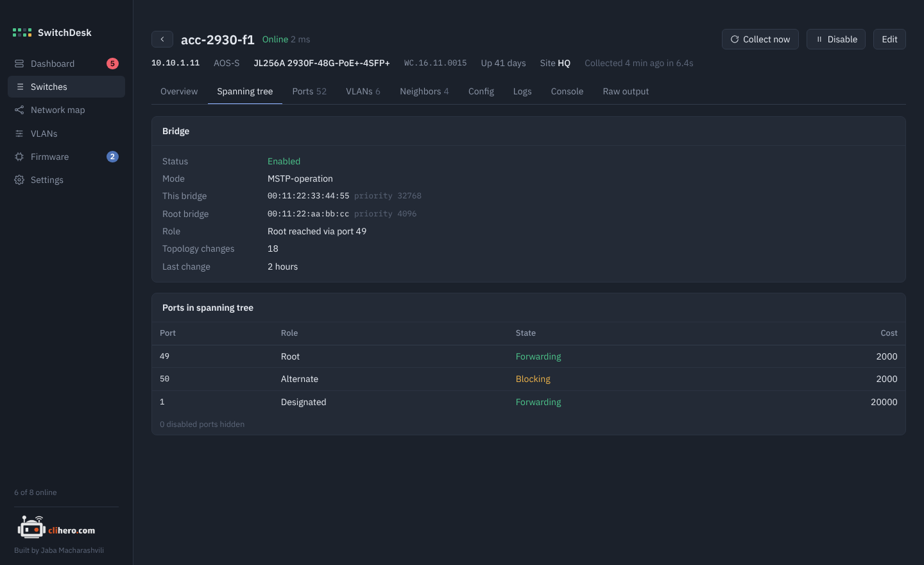Click the clihero.com robot logo
This screenshot has width=924, height=565.
(x=31, y=528)
